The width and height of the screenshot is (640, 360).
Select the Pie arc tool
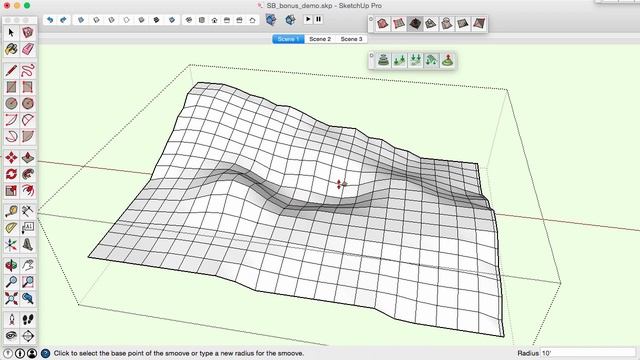tap(27, 136)
